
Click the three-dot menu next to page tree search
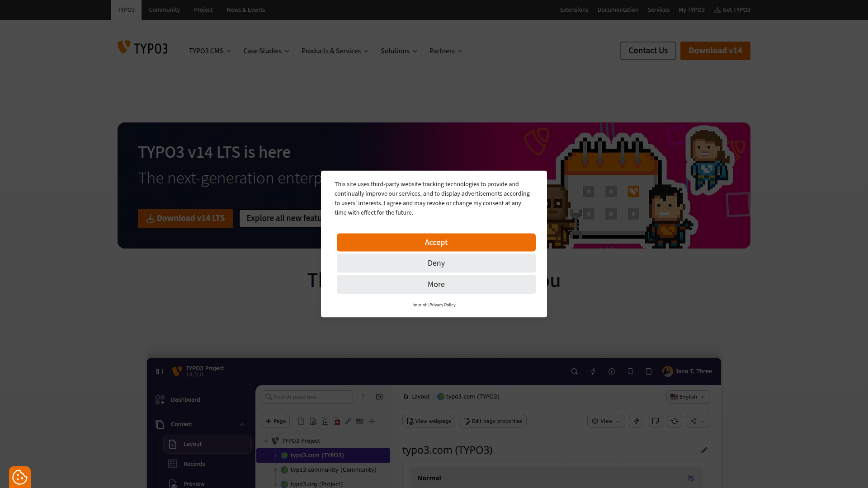point(363,397)
